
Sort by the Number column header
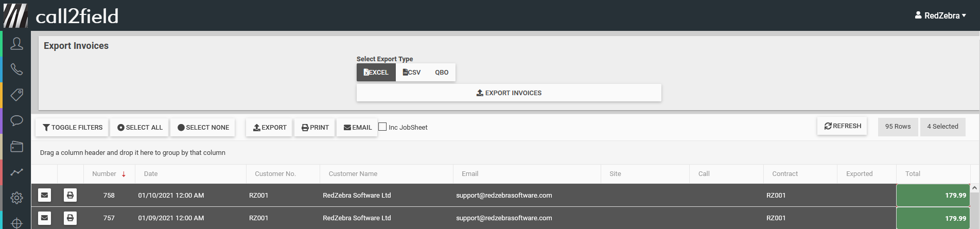pos(104,174)
